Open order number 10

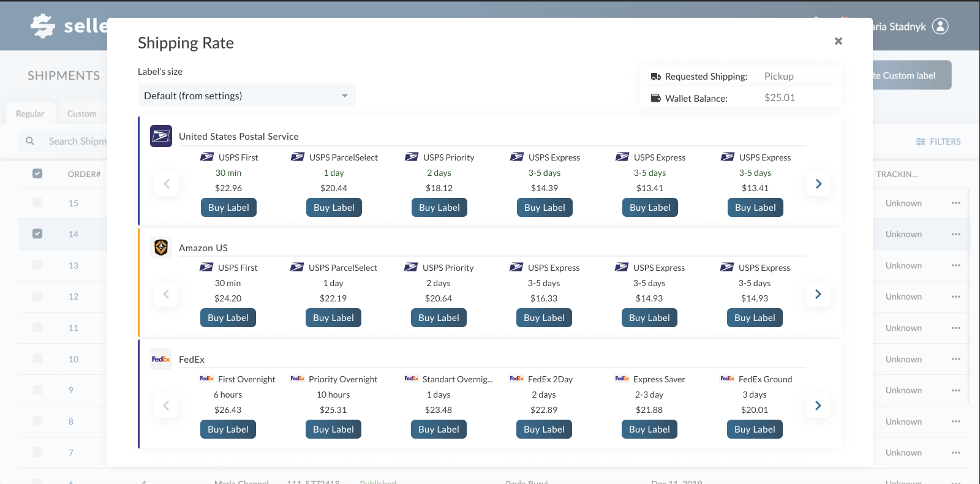(73, 360)
